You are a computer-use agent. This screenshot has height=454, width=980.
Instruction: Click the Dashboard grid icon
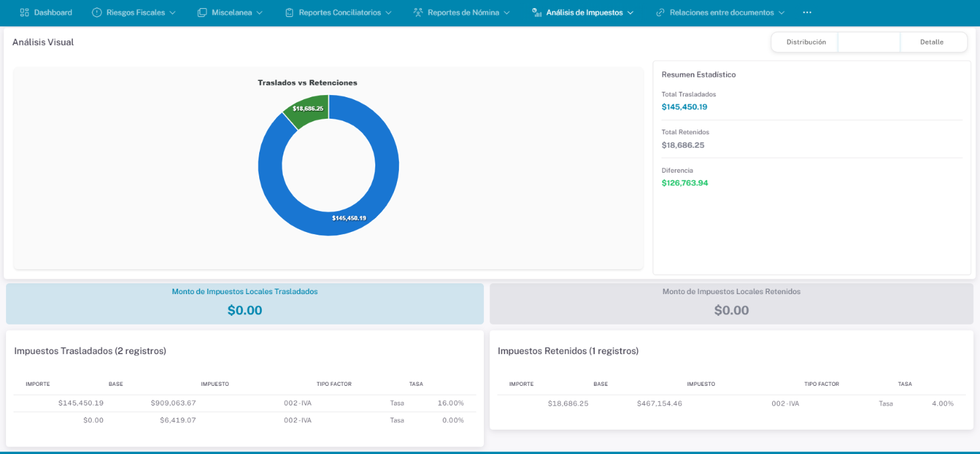coord(25,13)
